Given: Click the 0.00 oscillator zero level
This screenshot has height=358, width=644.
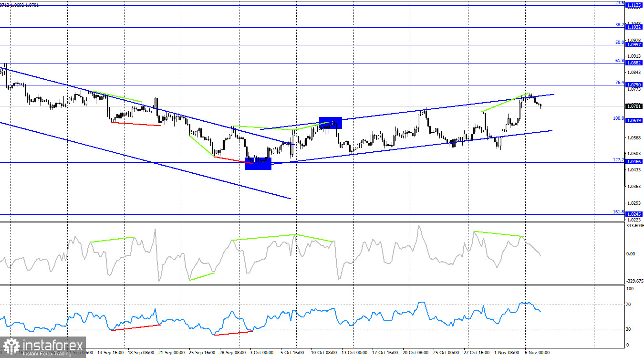Looking at the screenshot, I should click(x=631, y=253).
